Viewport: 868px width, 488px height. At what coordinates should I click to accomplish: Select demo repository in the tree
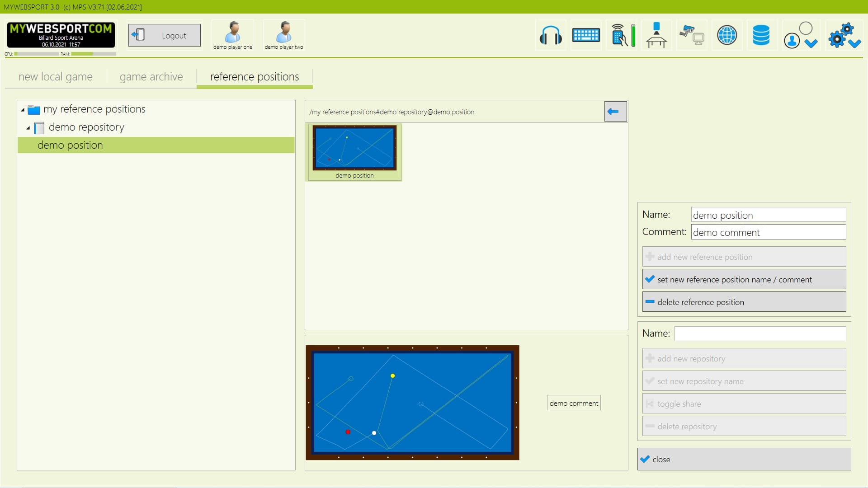pyautogui.click(x=86, y=127)
